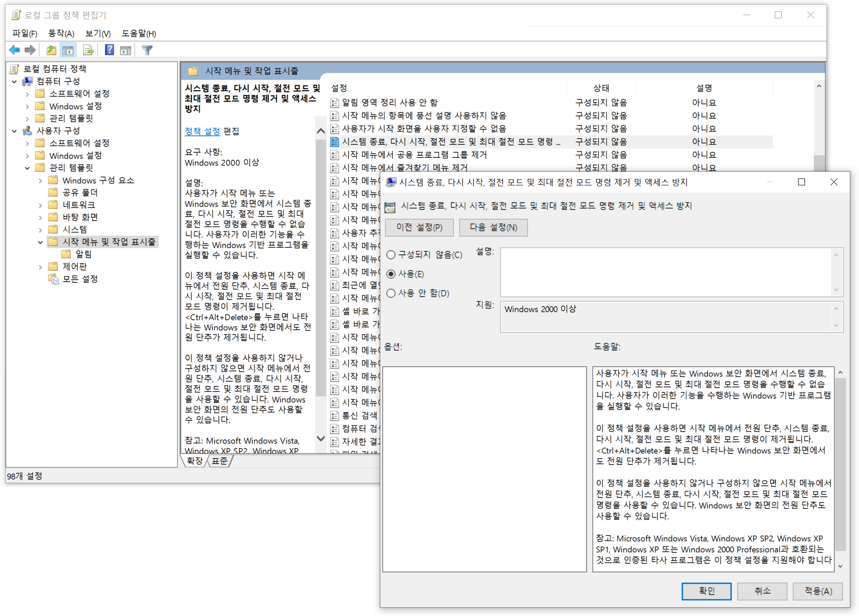Toggle the Show/Hide console tree icon
Image resolution: width=859 pixels, height=616 pixels.
[68, 50]
